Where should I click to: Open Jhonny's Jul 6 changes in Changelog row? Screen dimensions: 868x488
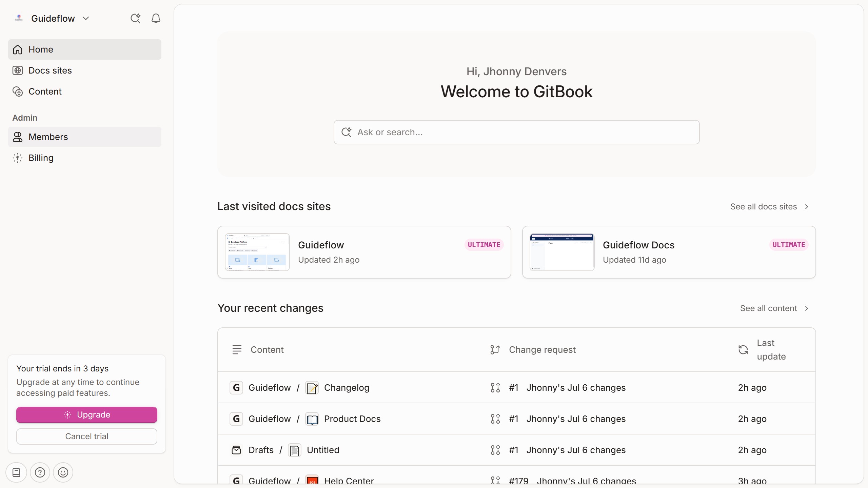(576, 388)
